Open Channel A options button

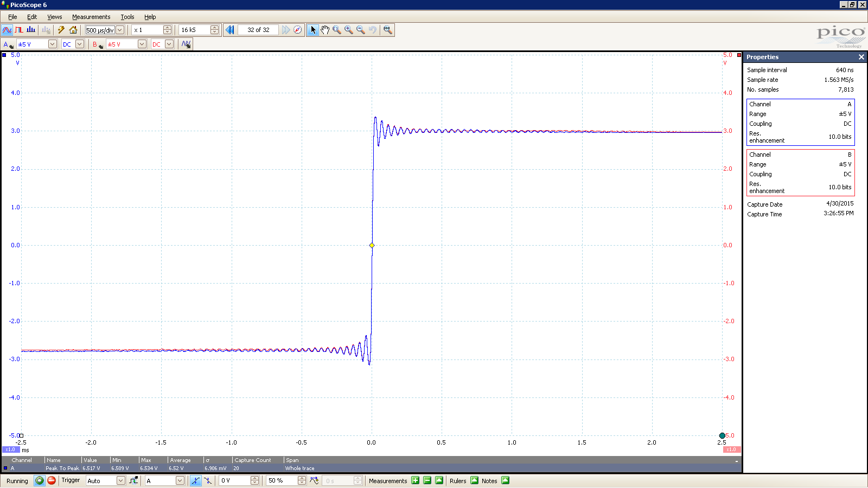click(x=8, y=44)
